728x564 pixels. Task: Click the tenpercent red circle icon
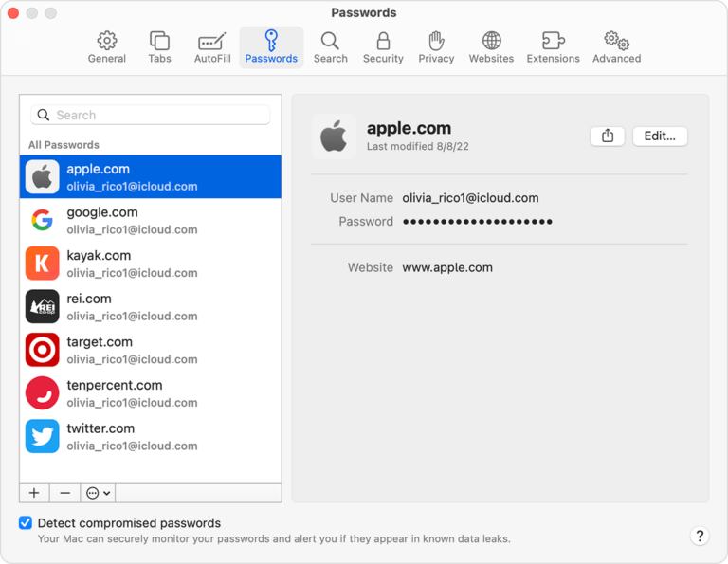[43, 392]
